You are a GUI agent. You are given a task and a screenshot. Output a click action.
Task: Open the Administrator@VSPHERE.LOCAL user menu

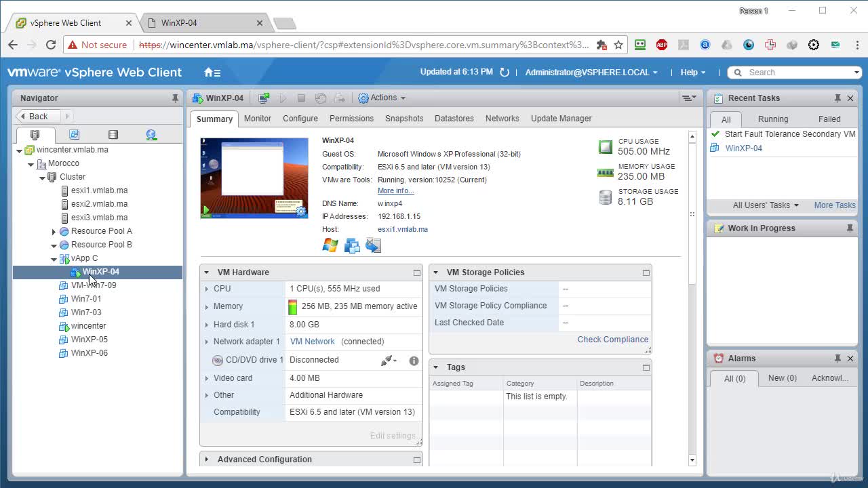pyautogui.click(x=591, y=73)
